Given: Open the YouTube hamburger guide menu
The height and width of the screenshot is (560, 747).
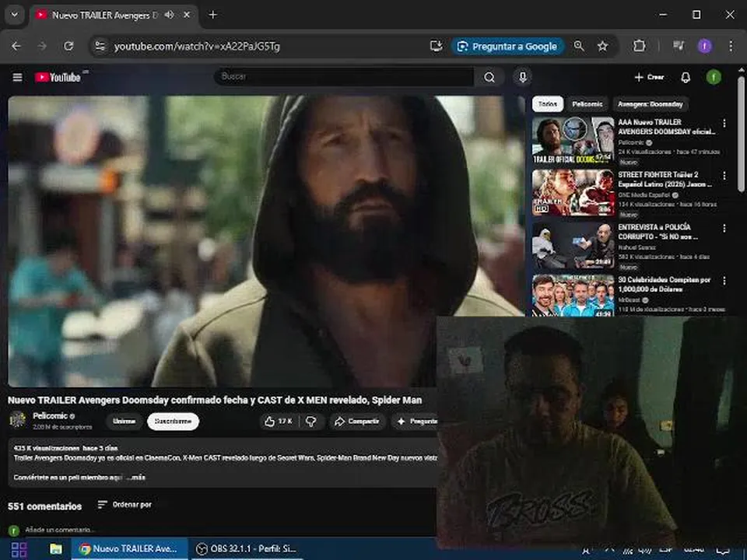Looking at the screenshot, I should click(x=18, y=77).
